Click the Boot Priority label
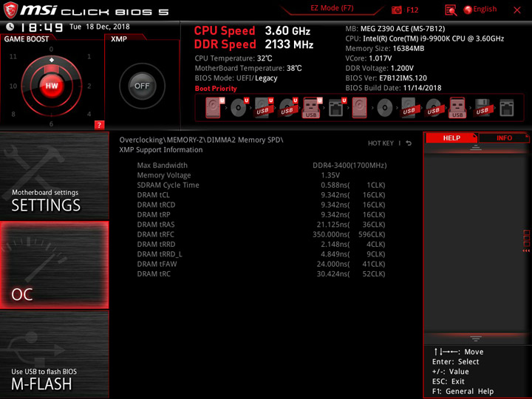This screenshot has width=532, height=399. [216, 89]
